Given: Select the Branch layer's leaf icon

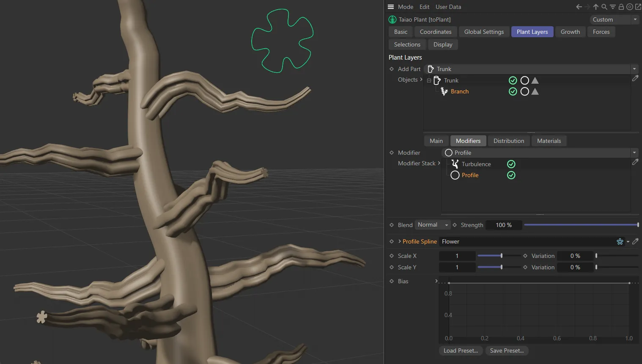Looking at the screenshot, I should point(444,91).
